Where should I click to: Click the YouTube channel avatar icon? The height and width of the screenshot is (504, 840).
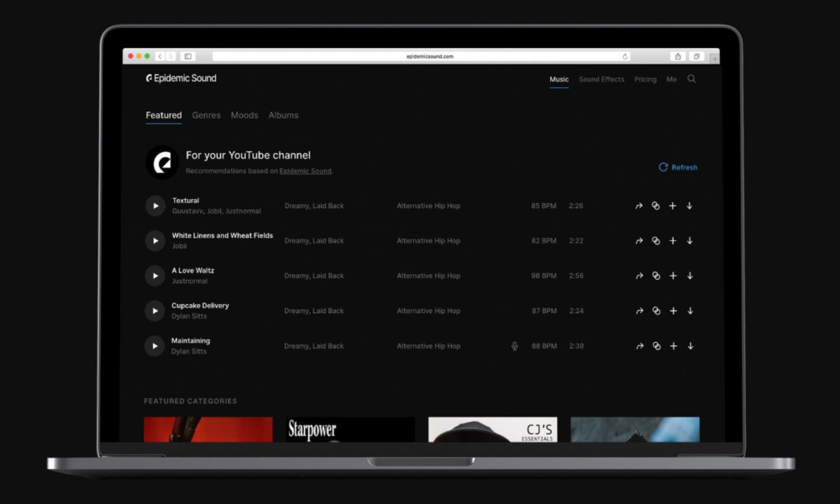click(x=162, y=162)
